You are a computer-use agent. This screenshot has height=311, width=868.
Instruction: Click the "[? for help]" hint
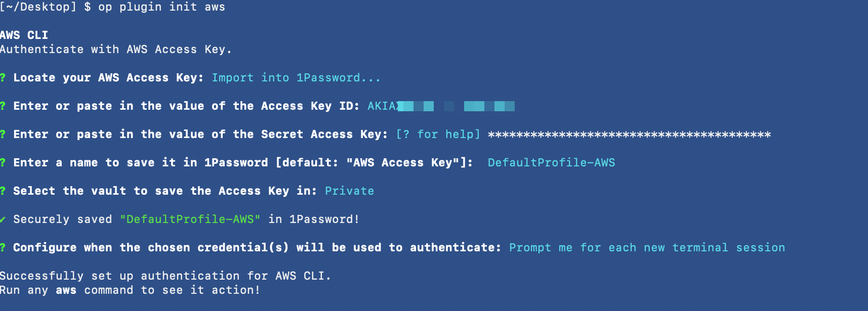(438, 135)
